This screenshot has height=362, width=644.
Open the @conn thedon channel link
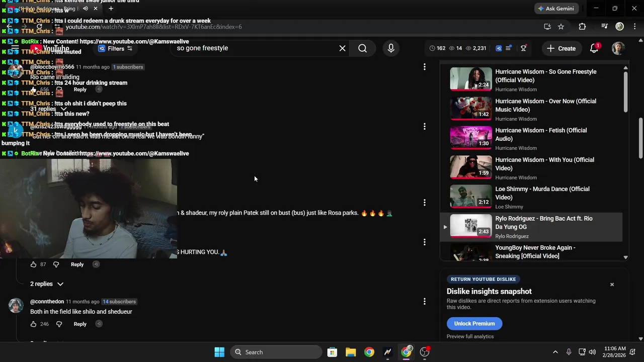(47, 302)
